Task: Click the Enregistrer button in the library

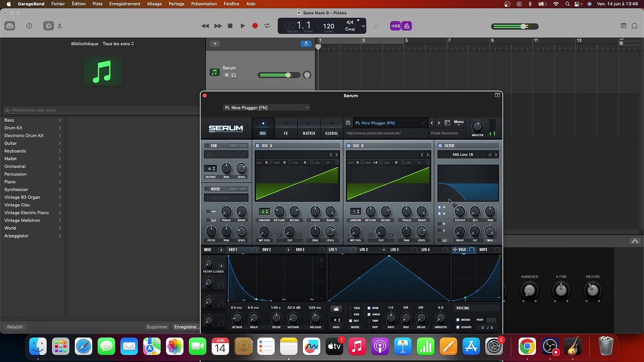Action: tap(187, 327)
